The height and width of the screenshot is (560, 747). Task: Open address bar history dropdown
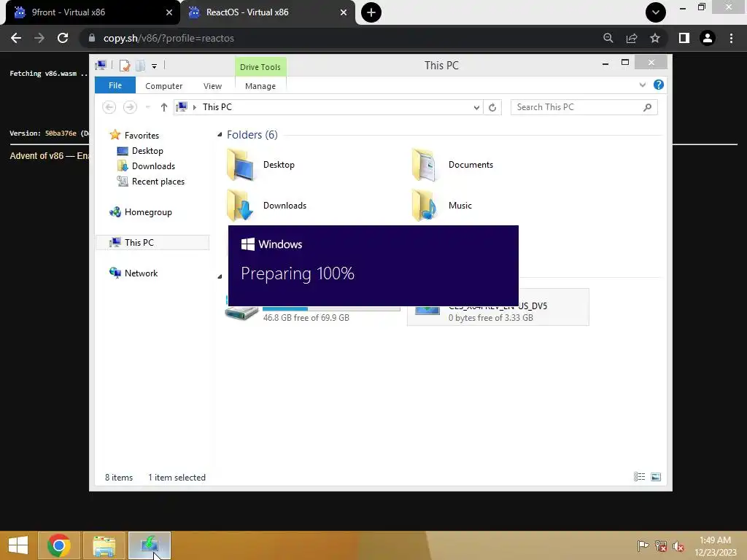[476, 108]
